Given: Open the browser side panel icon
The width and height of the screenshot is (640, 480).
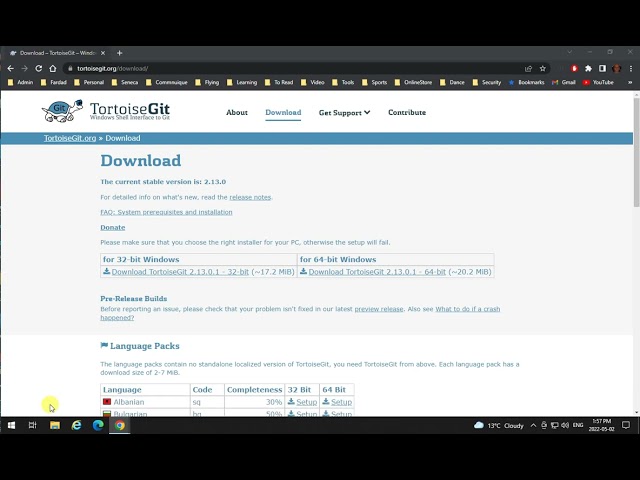Looking at the screenshot, I should point(602,69).
